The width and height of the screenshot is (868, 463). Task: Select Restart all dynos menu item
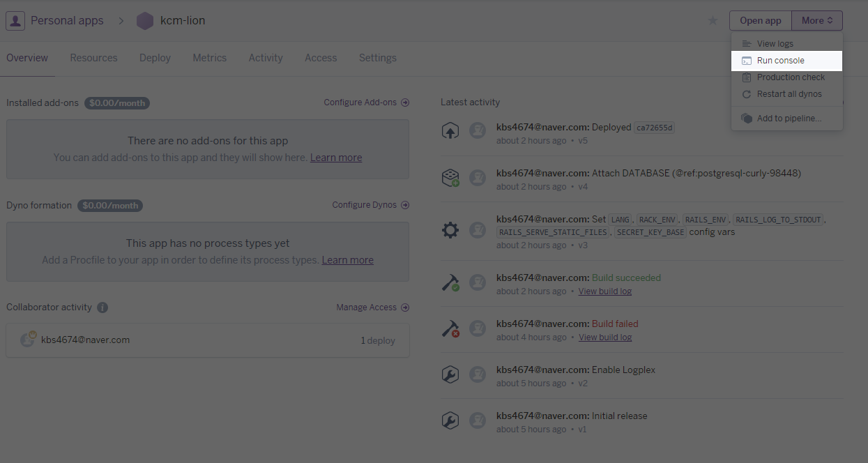pos(787,94)
